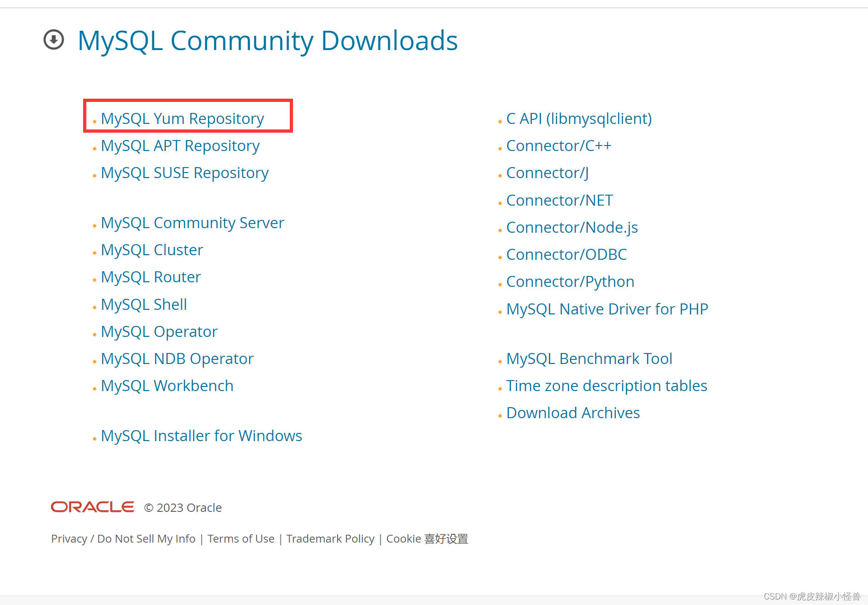Open MySQL NDB Operator link
This screenshot has height=605, width=868.
click(177, 359)
